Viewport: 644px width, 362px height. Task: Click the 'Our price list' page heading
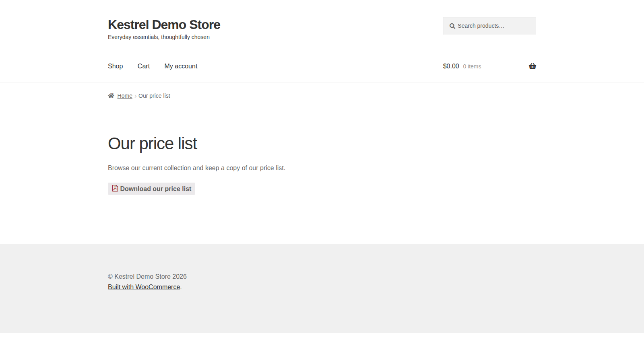point(152,144)
